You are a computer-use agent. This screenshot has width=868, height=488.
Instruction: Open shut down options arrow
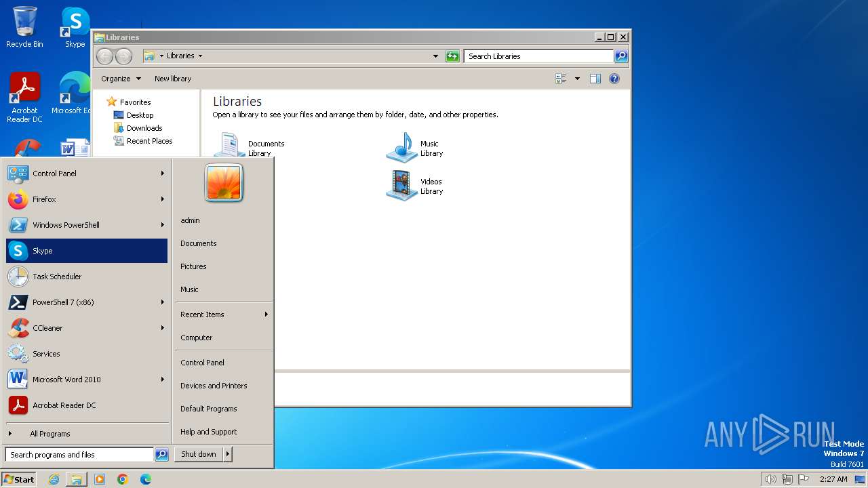228,454
